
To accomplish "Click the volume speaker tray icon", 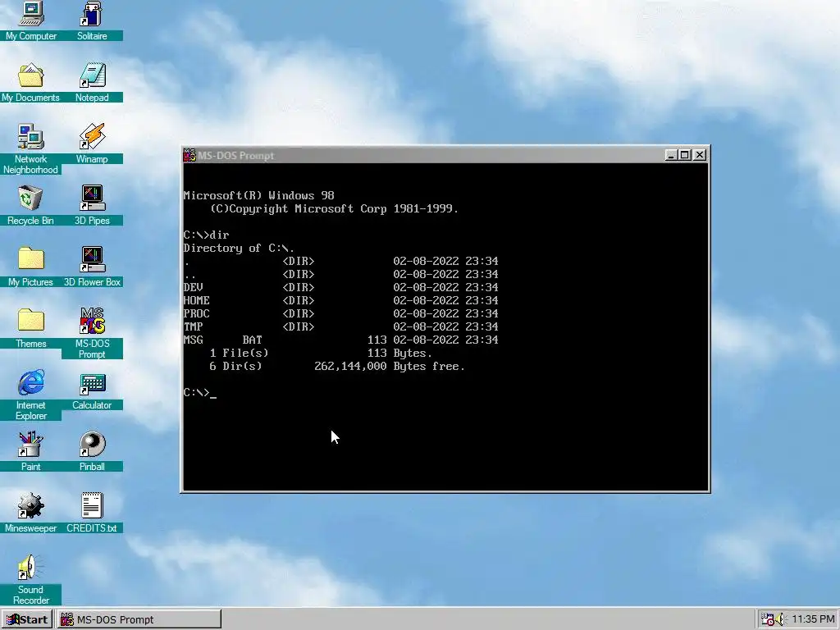I will 780,619.
